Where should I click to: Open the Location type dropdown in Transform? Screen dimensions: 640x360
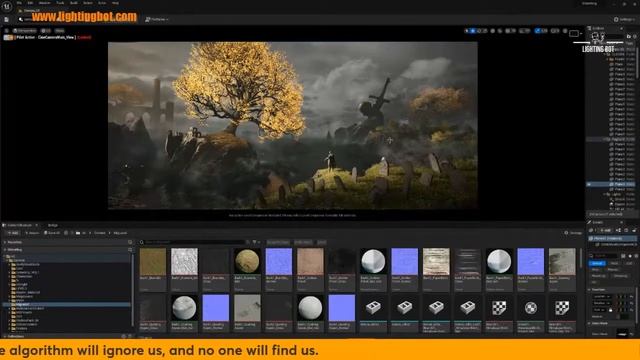pos(601,297)
